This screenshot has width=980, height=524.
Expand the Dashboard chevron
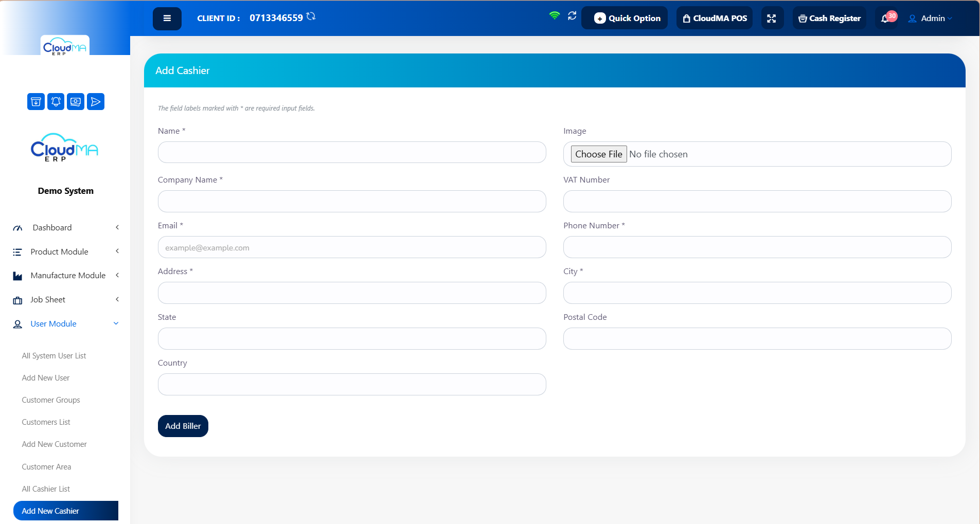[x=117, y=227]
